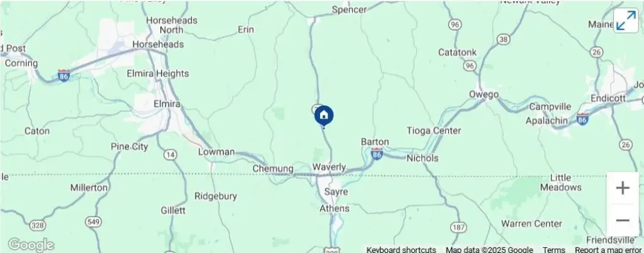Screen dimensions: 644x253
Task: Click the I-86 shield near Apalachin
Action: tap(582, 119)
